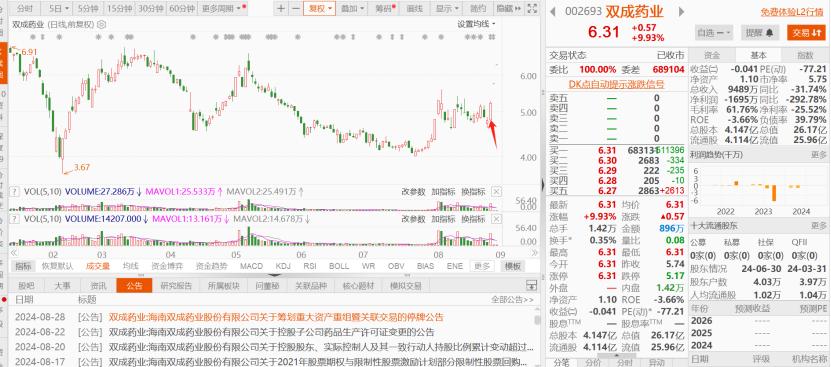
Task: Zoom out chart with minus icon
Action: click(x=295, y=8)
